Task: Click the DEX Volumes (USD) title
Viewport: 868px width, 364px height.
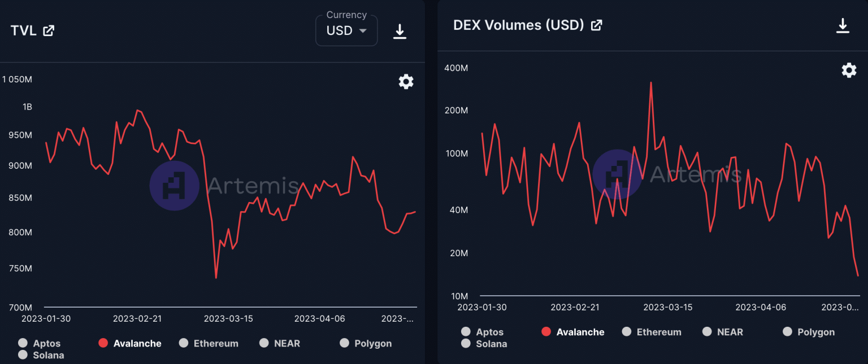Action: click(518, 25)
